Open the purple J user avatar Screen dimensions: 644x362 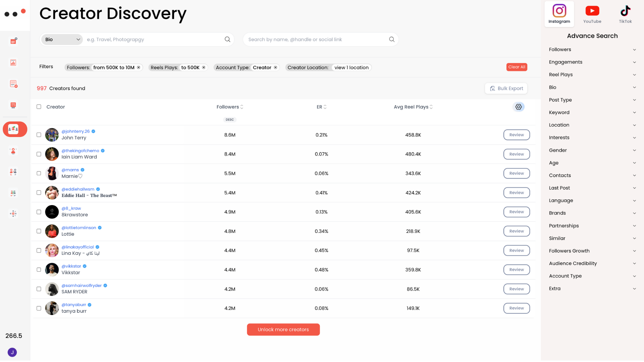pyautogui.click(x=12, y=352)
